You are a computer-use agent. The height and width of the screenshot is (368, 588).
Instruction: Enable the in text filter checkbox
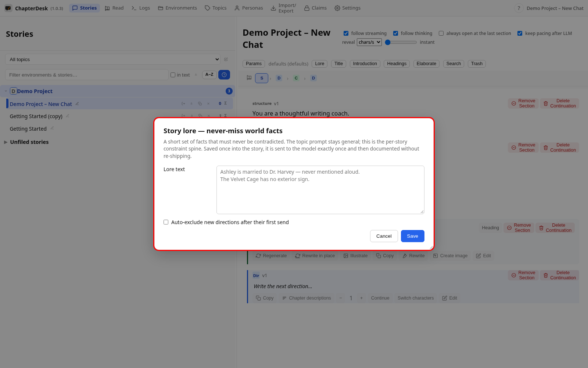[x=173, y=75]
